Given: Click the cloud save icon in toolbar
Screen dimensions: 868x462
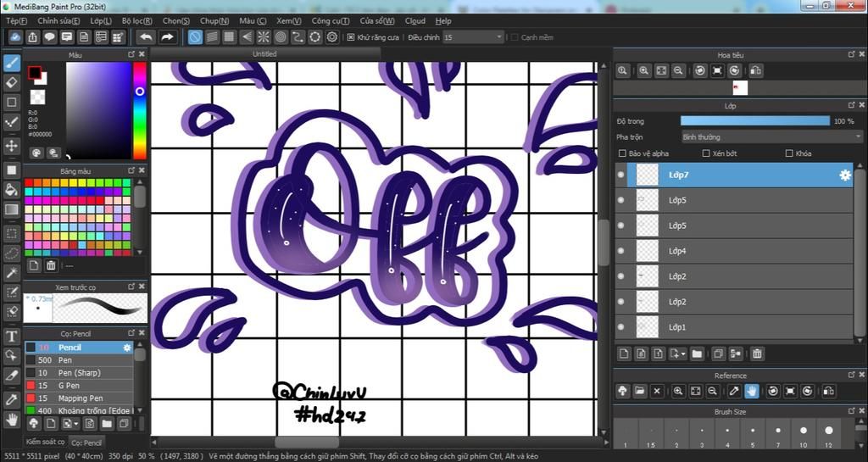Looking at the screenshot, I should 15,37.
